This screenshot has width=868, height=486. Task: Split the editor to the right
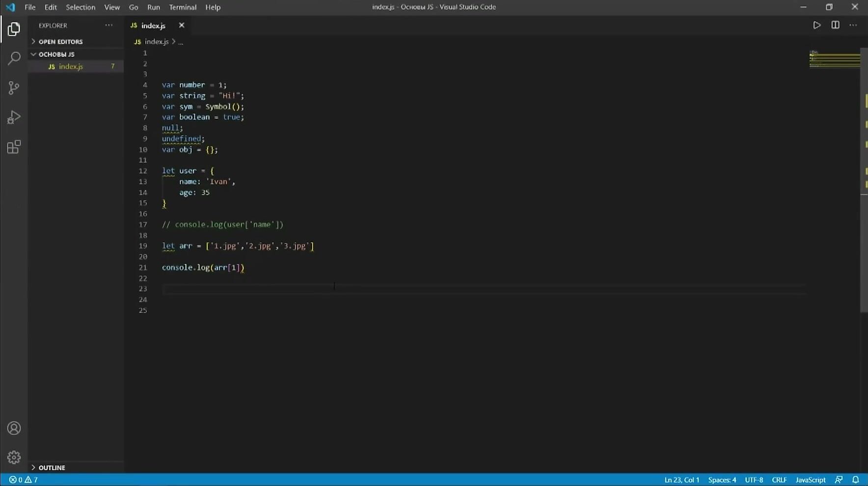835,25
